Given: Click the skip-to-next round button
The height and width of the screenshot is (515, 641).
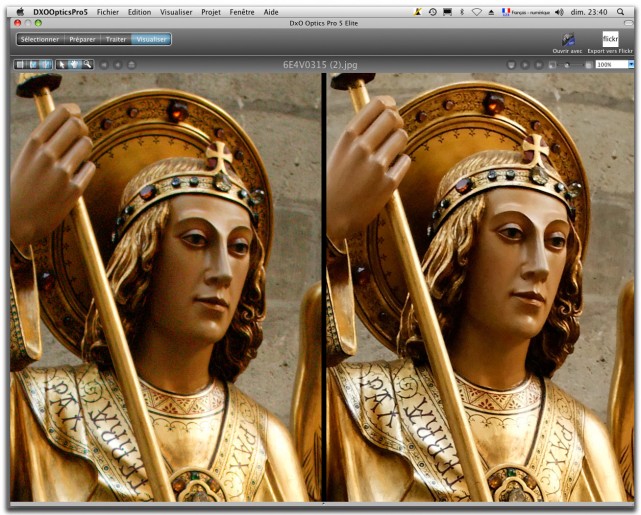Looking at the screenshot, I should pyautogui.click(x=539, y=65).
